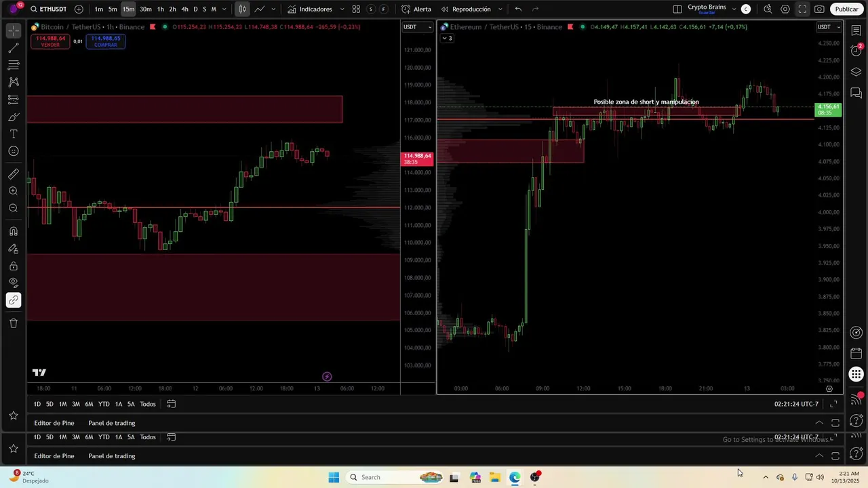Click the trash icon to remove drawings
Viewport: 868px width, 488px height.
pos(14,323)
